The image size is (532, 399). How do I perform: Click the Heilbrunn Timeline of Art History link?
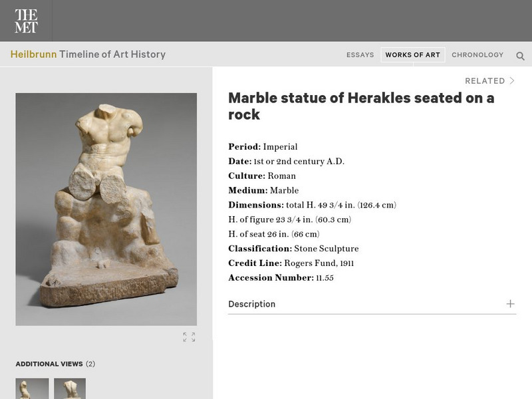[x=88, y=55]
